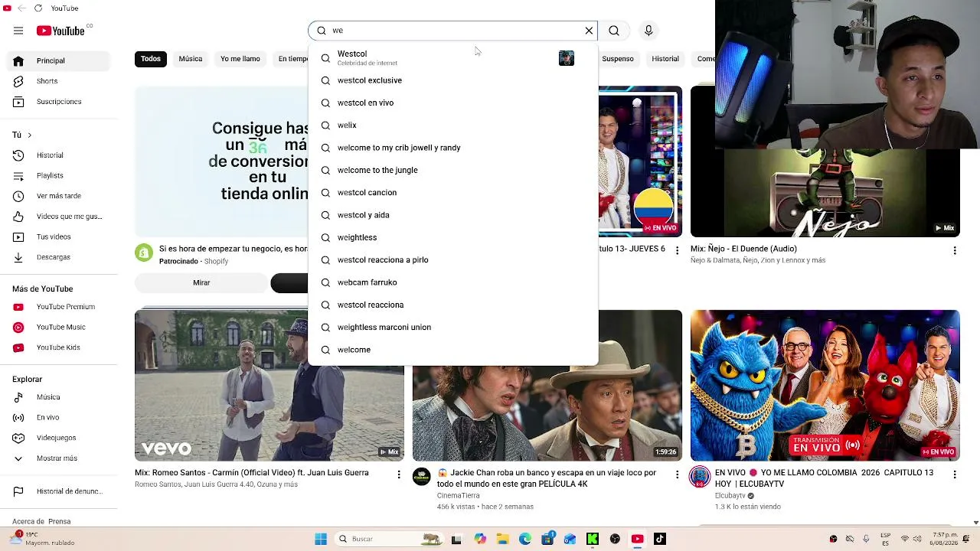Explore En vivo in the sidebar

tap(59, 418)
